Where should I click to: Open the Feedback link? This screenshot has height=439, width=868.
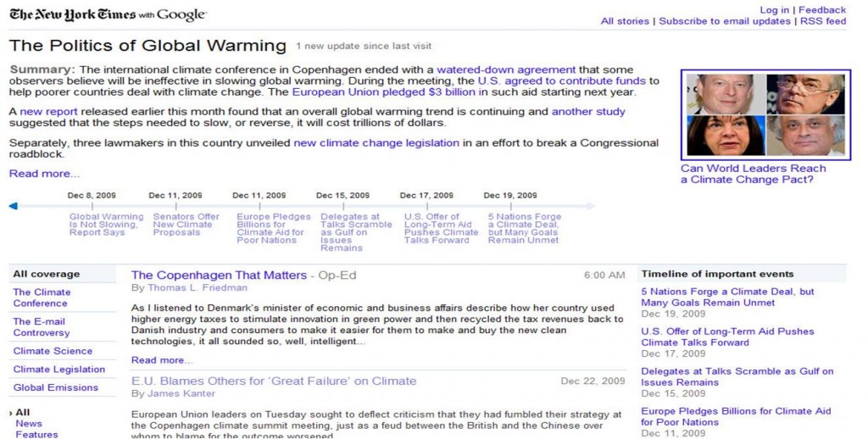pos(822,10)
